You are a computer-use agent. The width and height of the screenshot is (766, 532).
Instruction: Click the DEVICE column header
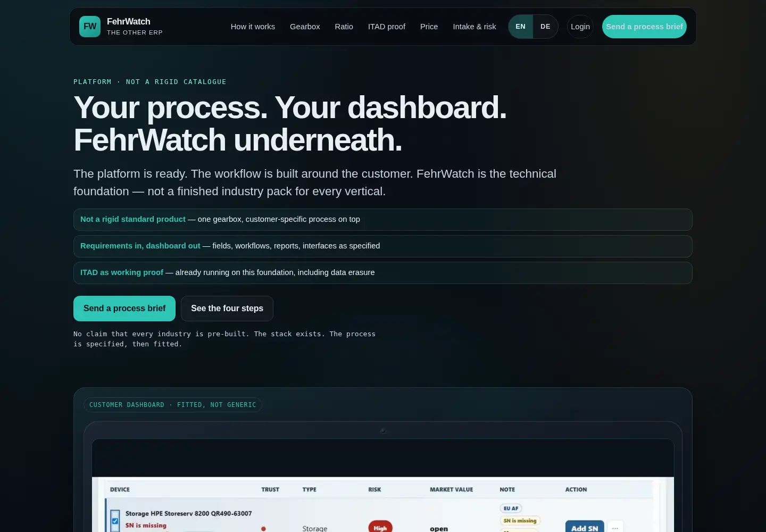coord(120,489)
